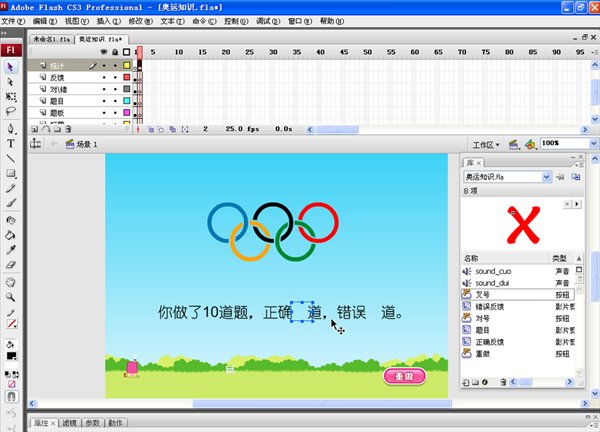Screen dimensions: 600x432
Task: Toggle visibility for all layers eye icon
Action: tap(104, 52)
